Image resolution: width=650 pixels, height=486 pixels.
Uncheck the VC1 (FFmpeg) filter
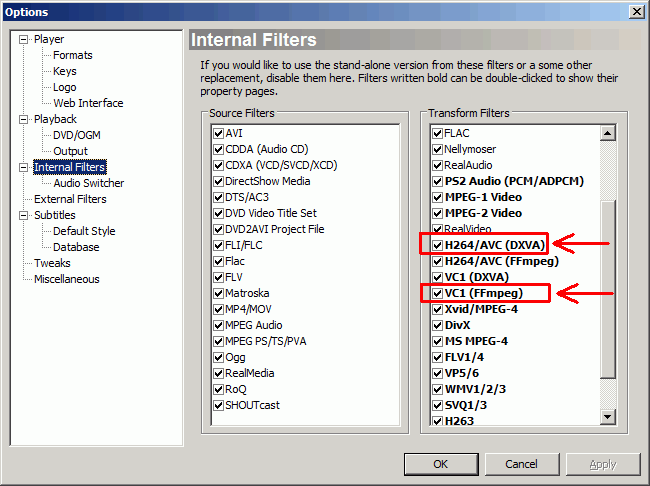437,294
